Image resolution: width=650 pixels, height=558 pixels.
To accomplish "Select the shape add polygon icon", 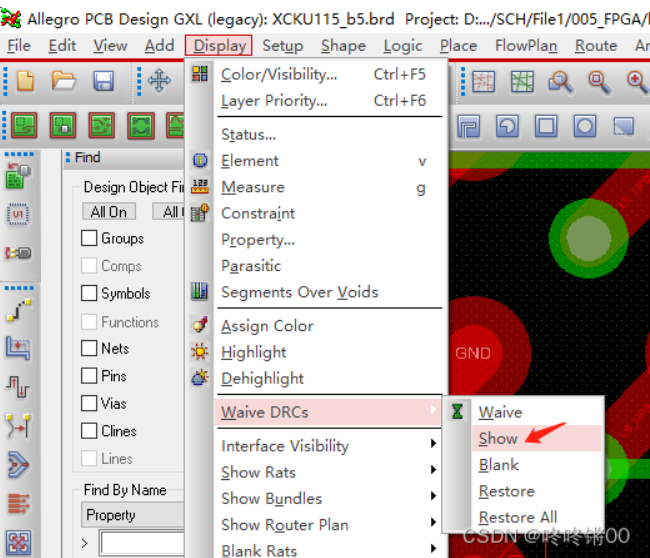I will (469, 126).
